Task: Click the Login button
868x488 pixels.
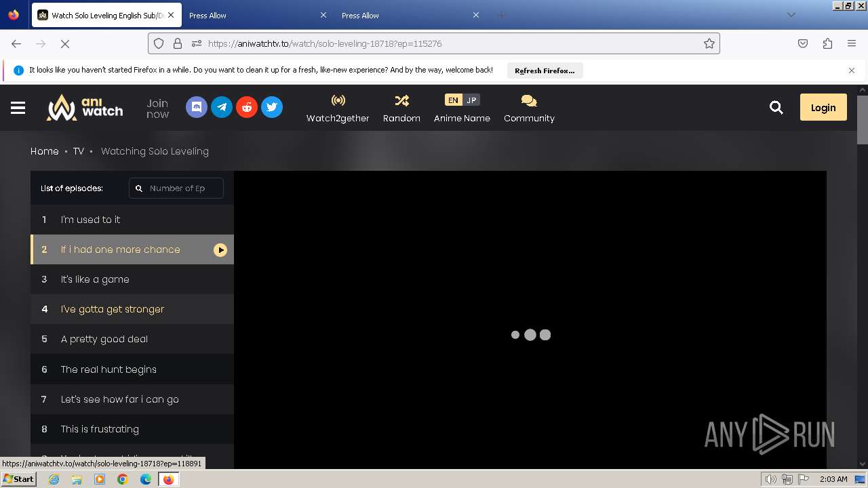Action: pyautogui.click(x=823, y=107)
